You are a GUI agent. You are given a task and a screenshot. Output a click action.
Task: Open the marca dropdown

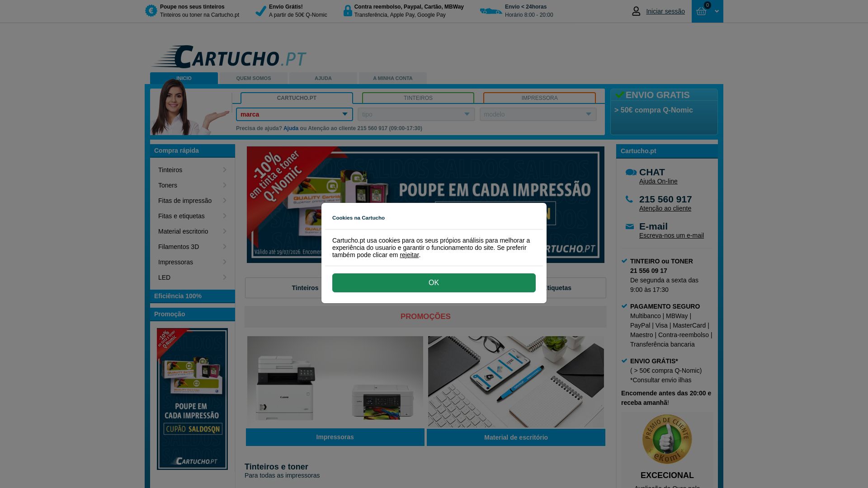294,114
